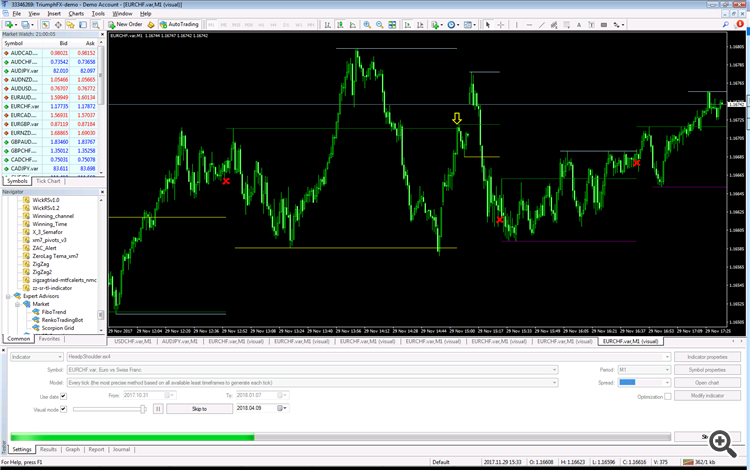750x470 pixels.
Task: Select the Line Chart icon
Action: [x=353, y=24]
